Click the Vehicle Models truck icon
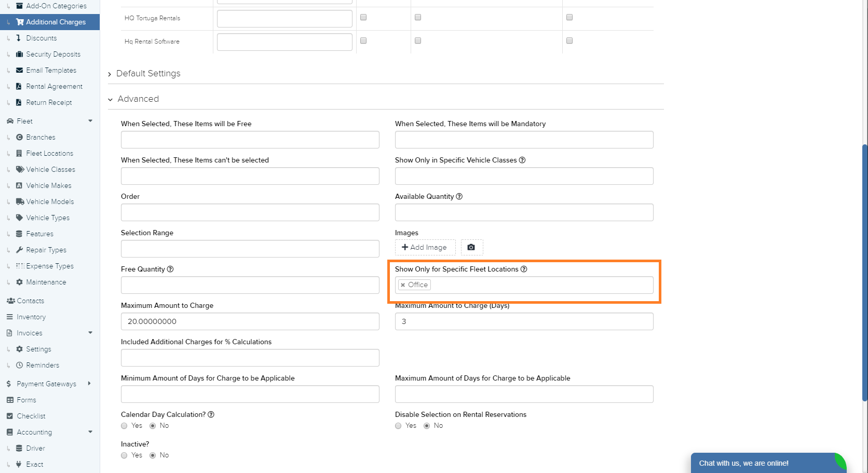 pos(20,201)
